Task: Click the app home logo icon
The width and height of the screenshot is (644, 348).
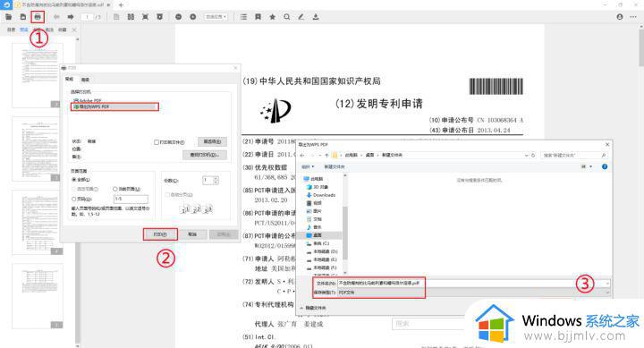Action: [x=6, y=5]
